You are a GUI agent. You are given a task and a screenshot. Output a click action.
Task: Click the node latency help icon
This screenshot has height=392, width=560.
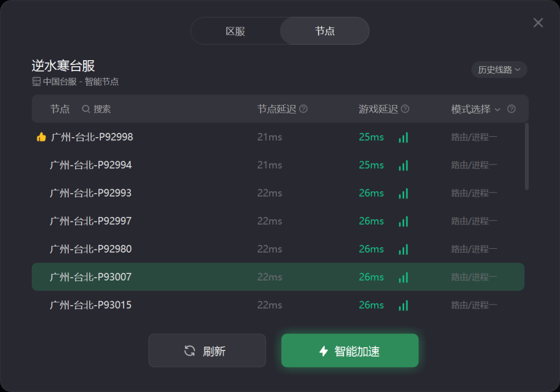(x=304, y=109)
